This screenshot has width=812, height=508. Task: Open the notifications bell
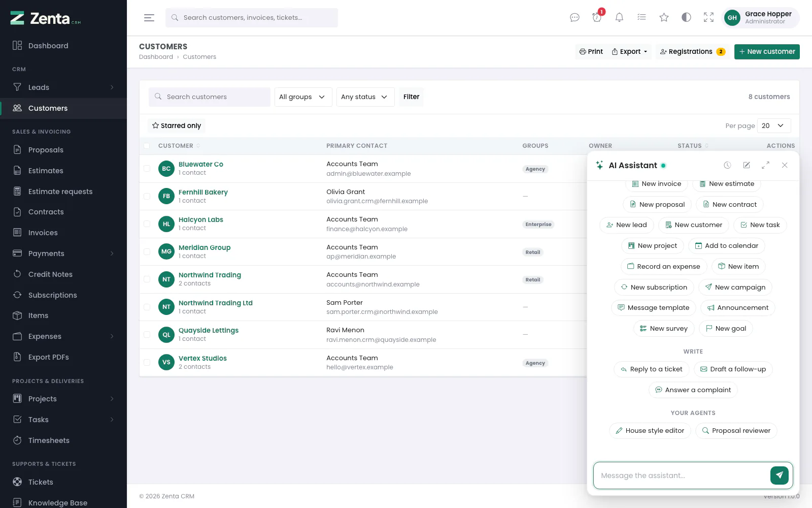[x=619, y=18]
